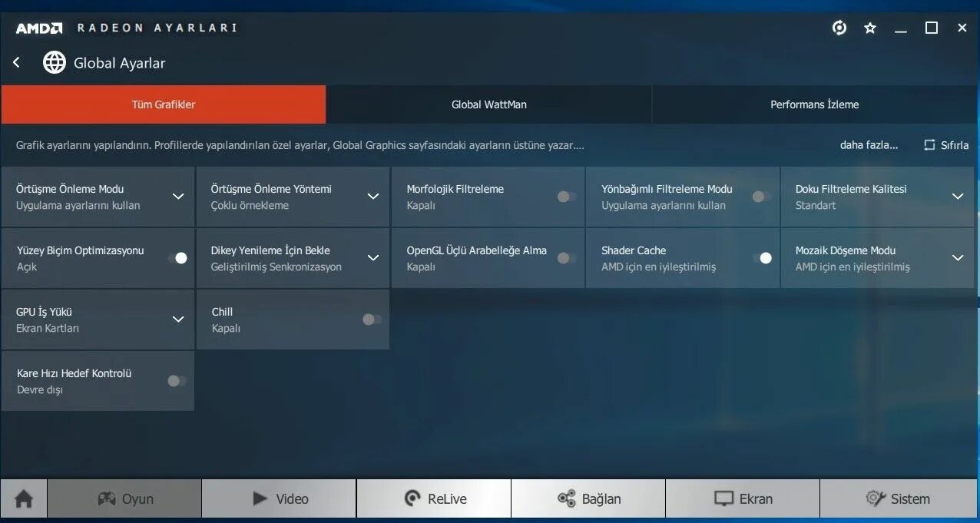Expand Mozaik Döşeme Modu dropdown
The width and height of the screenshot is (980, 523).
click(x=958, y=258)
